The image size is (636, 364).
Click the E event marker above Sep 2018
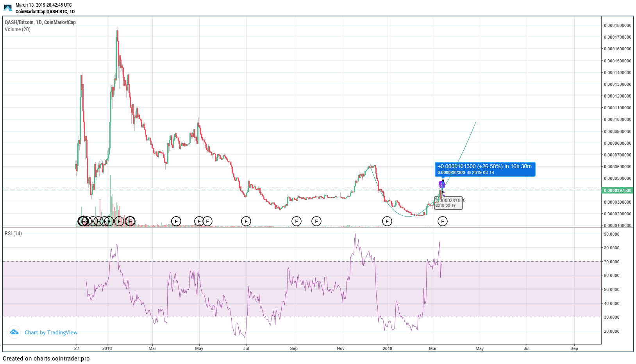297,222
